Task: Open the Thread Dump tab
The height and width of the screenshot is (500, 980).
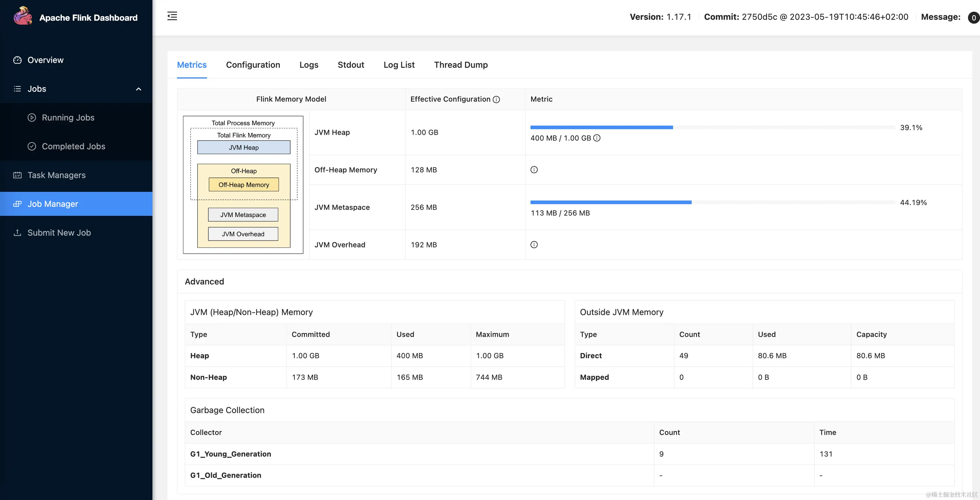Action: coord(461,65)
